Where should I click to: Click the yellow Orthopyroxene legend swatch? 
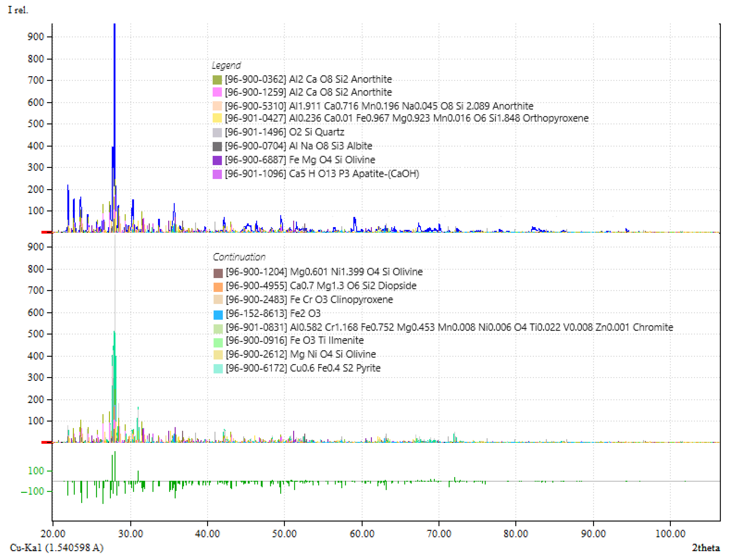(x=217, y=118)
